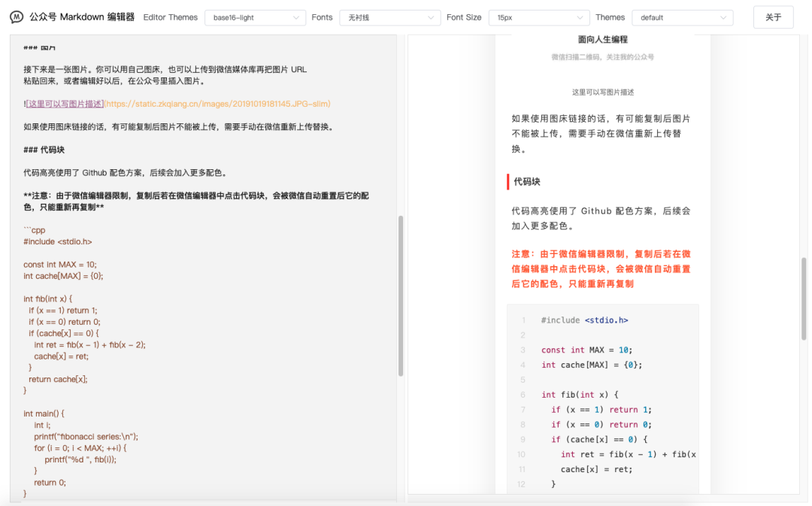Click the **注意 bold note in editor
Image resolution: width=812 pixels, height=506 pixels.
point(196,201)
